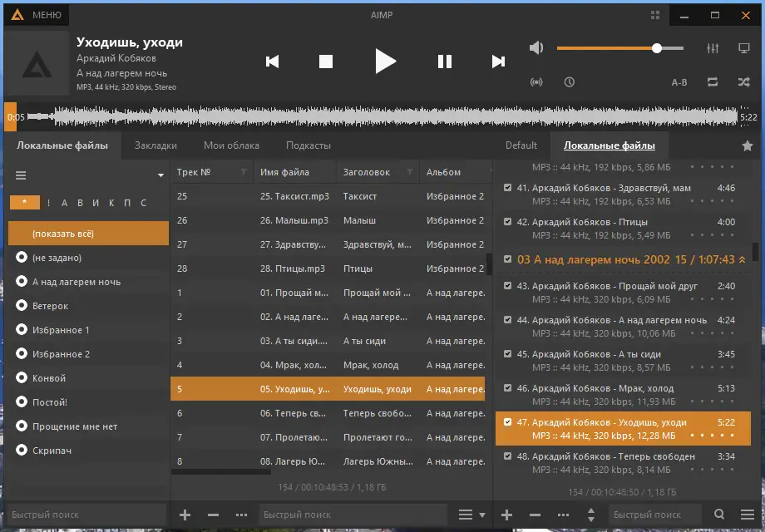Click the playlist search magnifier icon
Viewport: 765px width, 532px height.
click(x=719, y=514)
